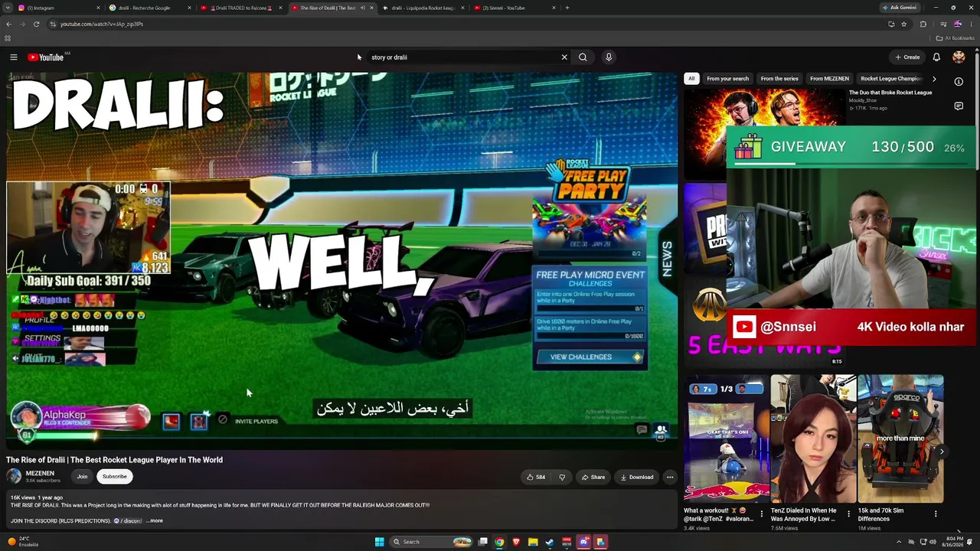Open the YouTube guide hamburger menu

(14, 57)
